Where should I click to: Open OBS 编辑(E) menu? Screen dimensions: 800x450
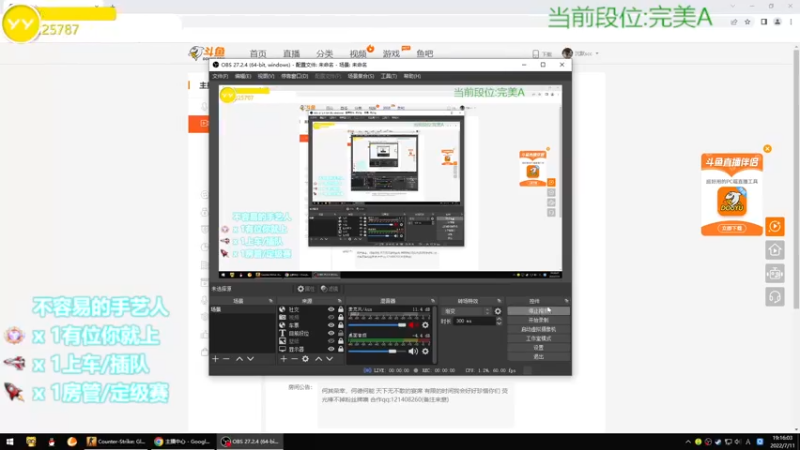pyautogui.click(x=243, y=76)
